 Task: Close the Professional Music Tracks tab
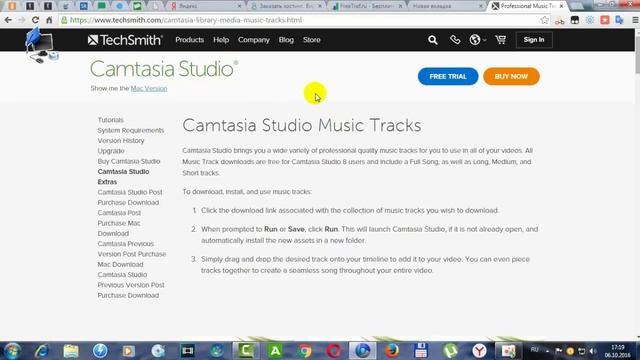(x=561, y=6)
